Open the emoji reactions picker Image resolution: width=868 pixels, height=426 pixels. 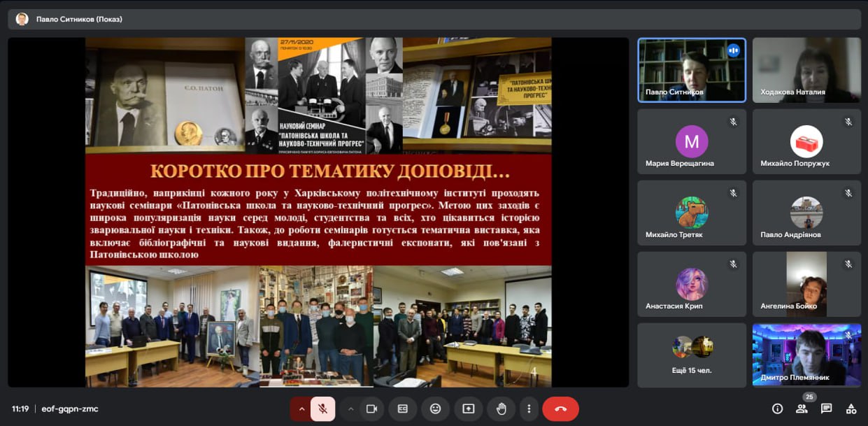(x=436, y=409)
